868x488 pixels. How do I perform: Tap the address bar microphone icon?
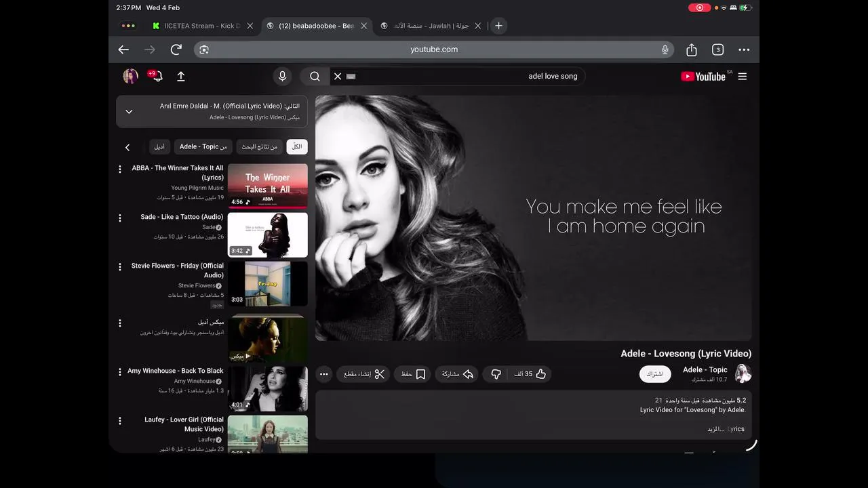pyautogui.click(x=665, y=49)
